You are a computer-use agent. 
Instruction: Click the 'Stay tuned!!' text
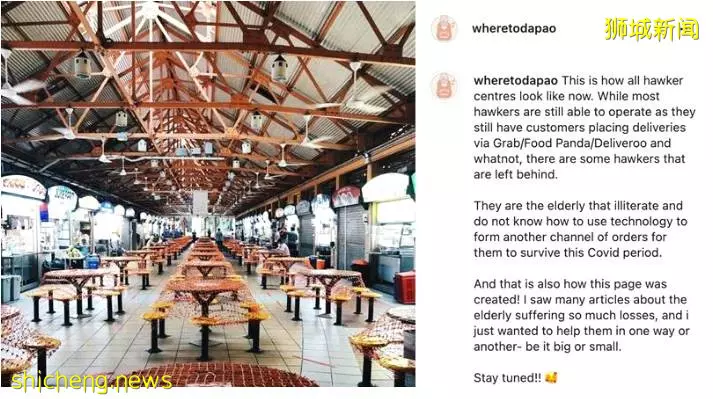click(x=507, y=378)
